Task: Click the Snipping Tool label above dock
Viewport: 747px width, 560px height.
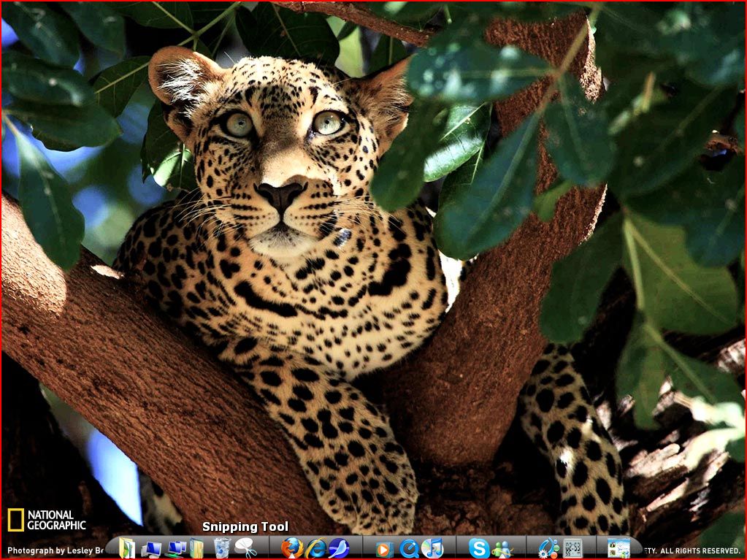Action: tap(245, 526)
